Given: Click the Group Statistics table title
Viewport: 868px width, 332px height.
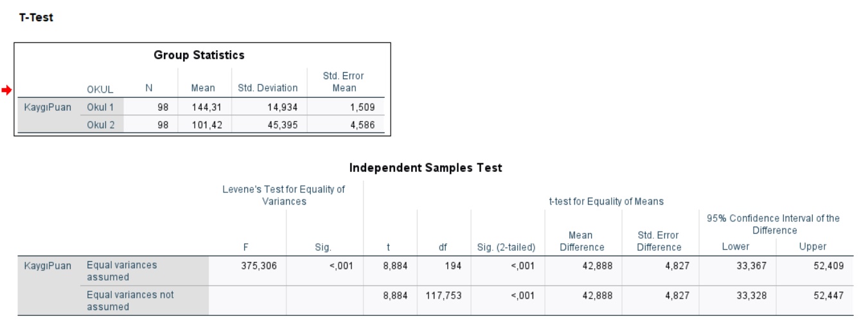Looking at the screenshot, I should (x=199, y=55).
